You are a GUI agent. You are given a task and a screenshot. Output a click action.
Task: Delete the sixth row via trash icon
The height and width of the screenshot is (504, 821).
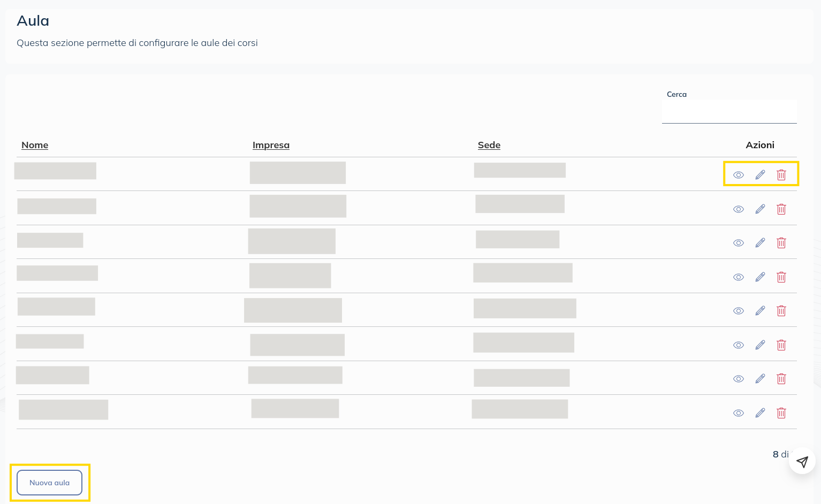coord(781,345)
